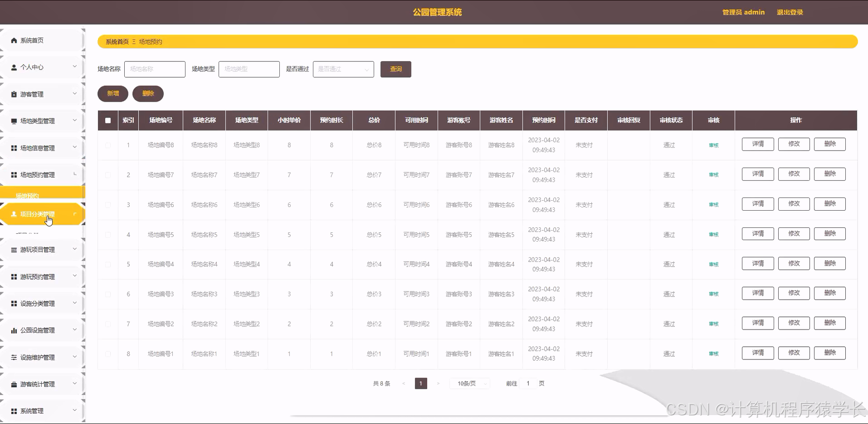The image size is (868, 424).
Task: Click the green 审核 icon in row 6
Action: click(x=714, y=294)
